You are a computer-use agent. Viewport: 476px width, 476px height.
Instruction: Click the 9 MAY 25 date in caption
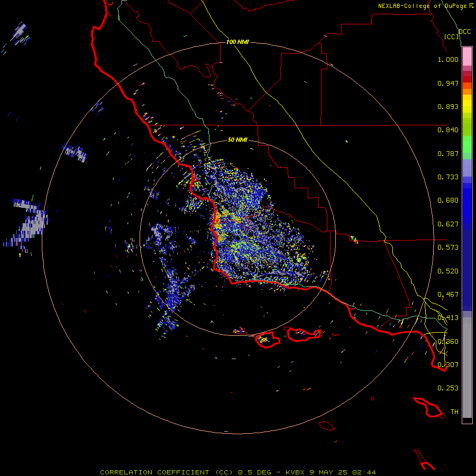[329, 472]
